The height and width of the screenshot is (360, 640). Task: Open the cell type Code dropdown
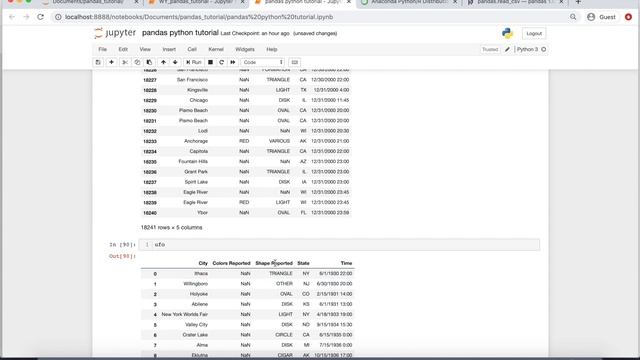click(262, 62)
